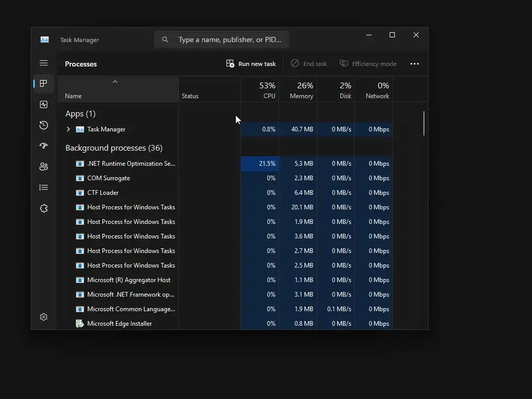Image resolution: width=532 pixels, height=399 pixels.
Task: Open the hamburger navigation menu
Action: click(x=44, y=63)
